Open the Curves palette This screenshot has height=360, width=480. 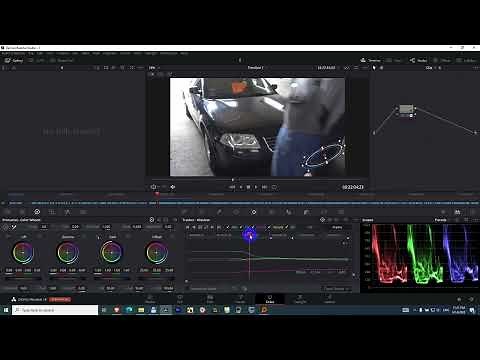click(x=185, y=212)
